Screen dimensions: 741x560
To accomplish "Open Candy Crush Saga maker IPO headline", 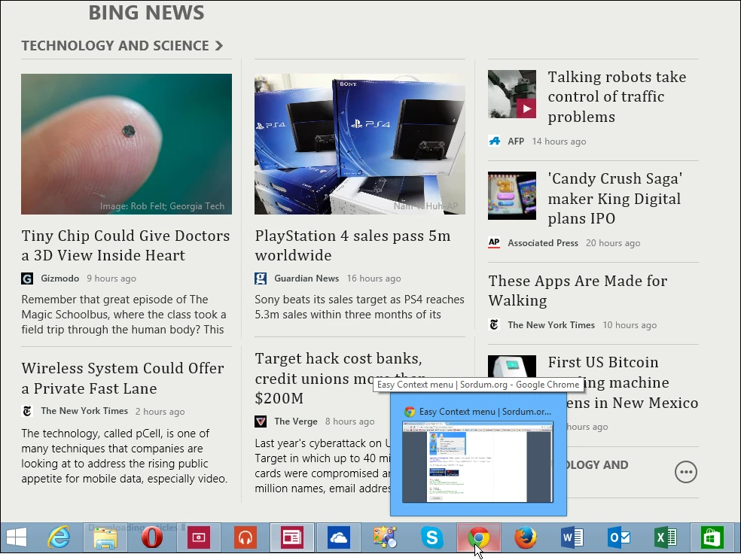I will (614, 198).
